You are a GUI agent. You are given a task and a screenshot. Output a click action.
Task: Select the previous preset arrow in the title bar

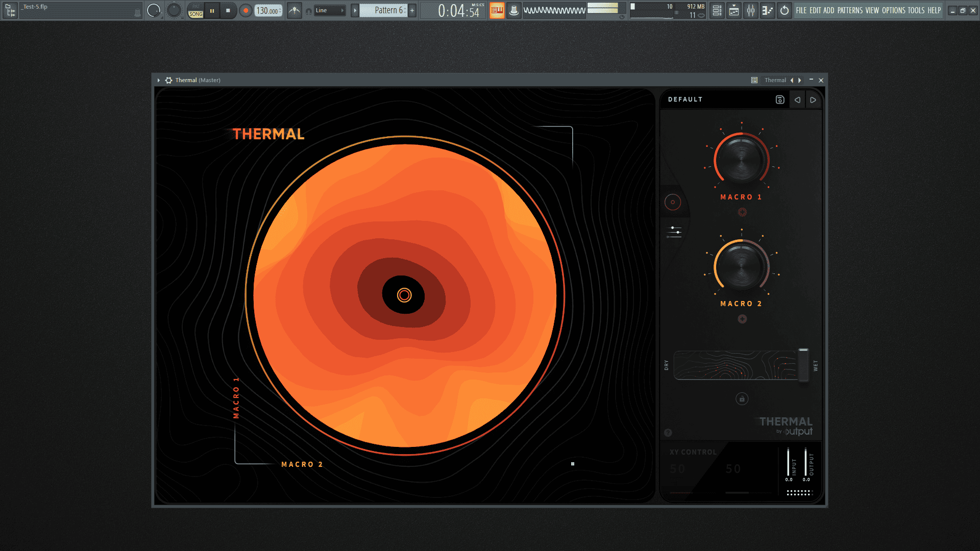click(792, 80)
